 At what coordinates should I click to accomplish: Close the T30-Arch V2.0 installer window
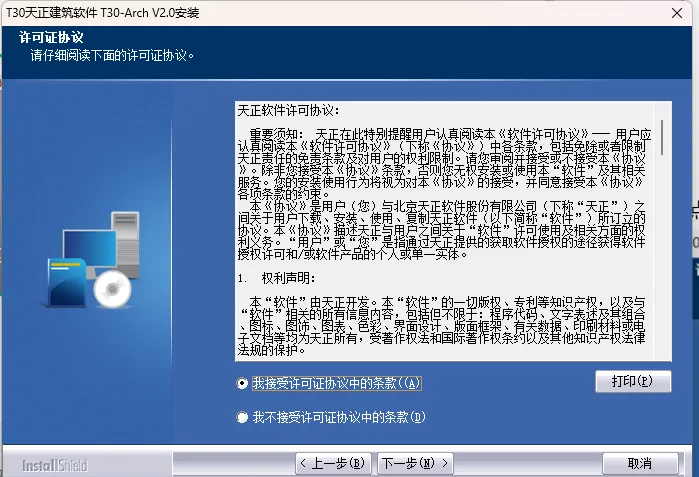coord(677,13)
